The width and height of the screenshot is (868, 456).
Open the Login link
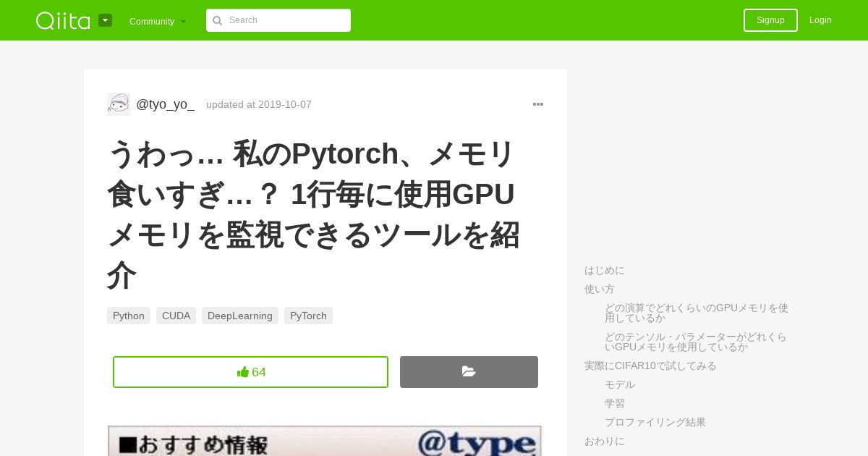(x=820, y=20)
